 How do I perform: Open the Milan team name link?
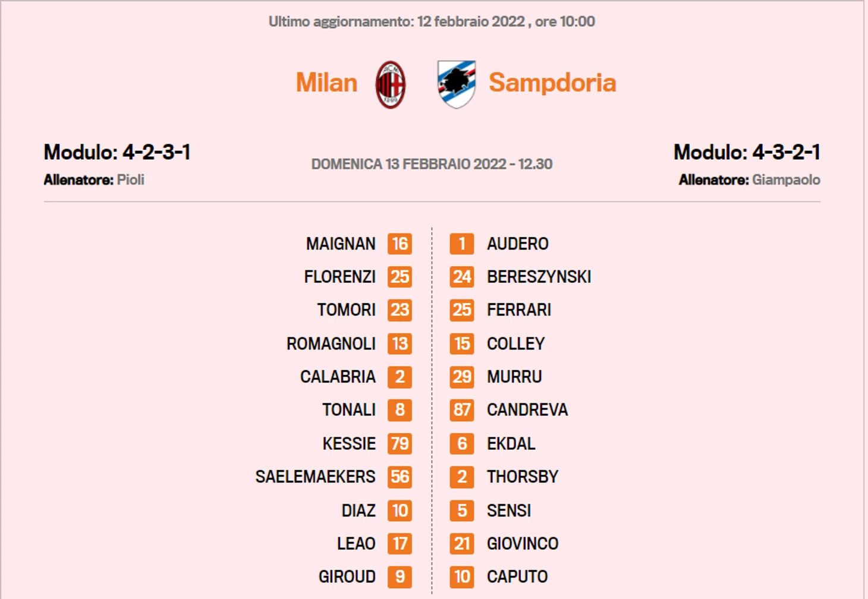click(326, 83)
